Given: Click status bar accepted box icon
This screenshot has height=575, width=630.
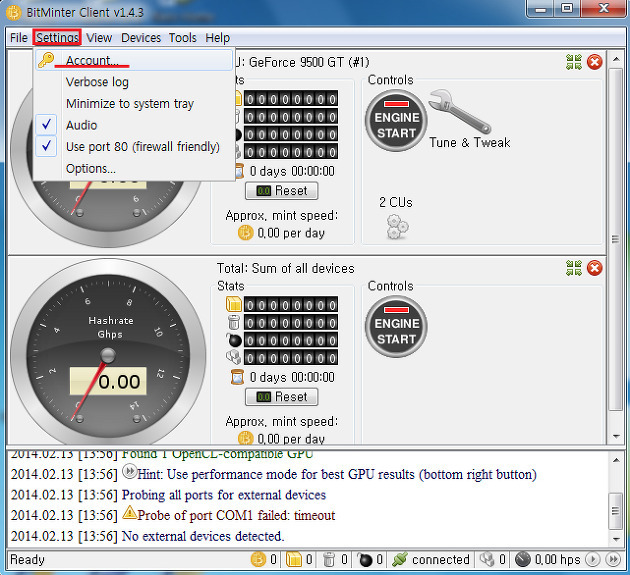Looking at the screenshot, I should 294,559.
